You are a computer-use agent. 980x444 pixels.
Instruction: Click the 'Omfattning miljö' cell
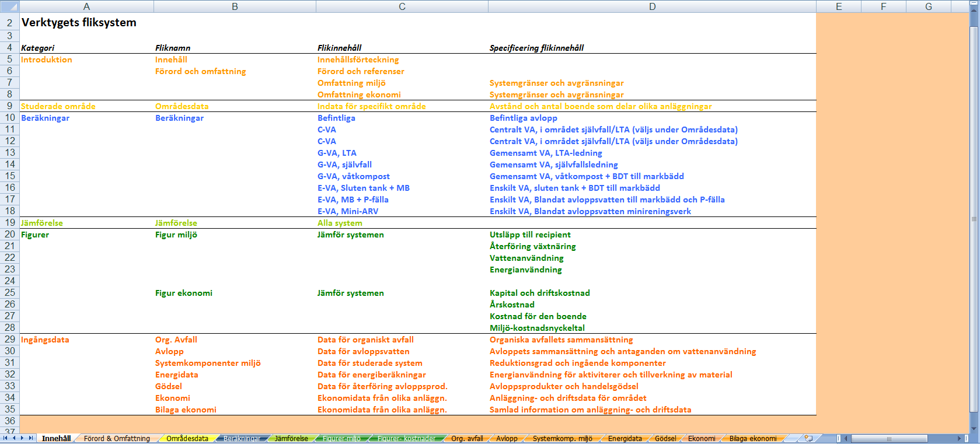(x=351, y=83)
